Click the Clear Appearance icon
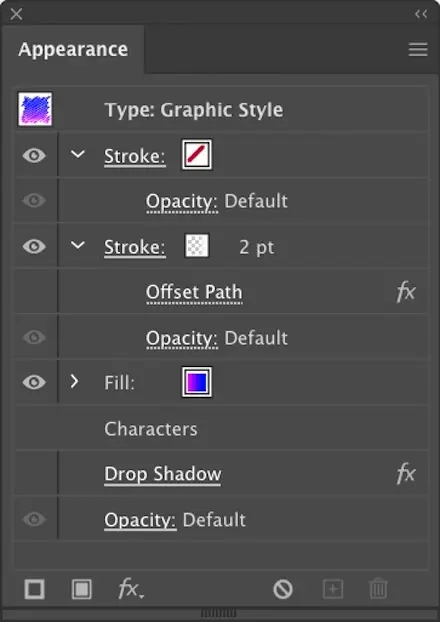Screen dimensions: 440x622 coord(283,589)
